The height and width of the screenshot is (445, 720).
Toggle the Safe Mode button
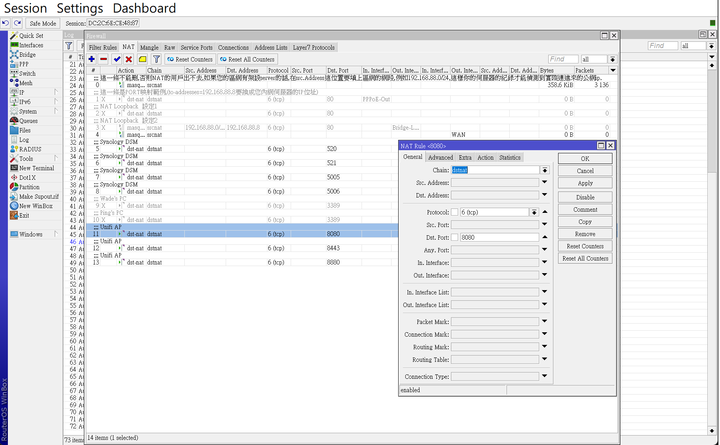tap(43, 23)
